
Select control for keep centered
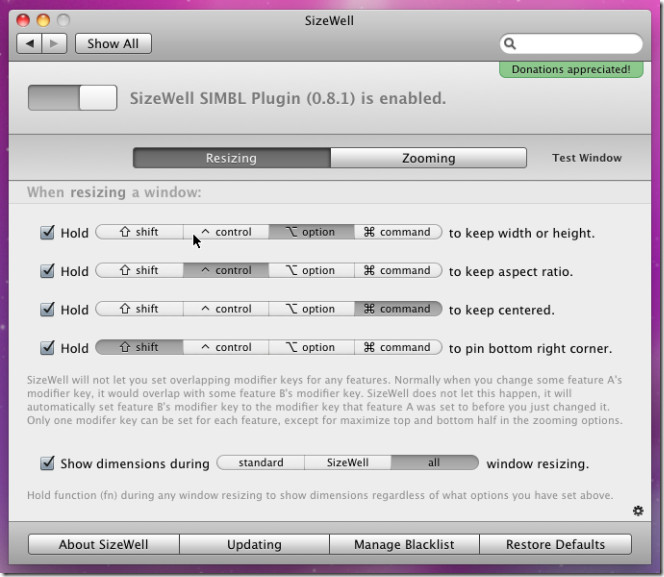click(x=226, y=309)
